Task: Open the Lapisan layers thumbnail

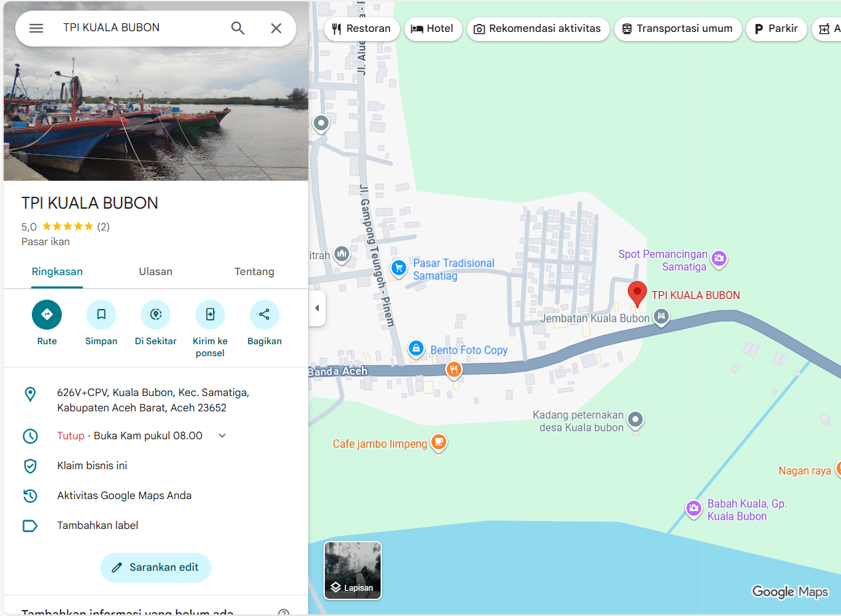Action: click(x=353, y=570)
